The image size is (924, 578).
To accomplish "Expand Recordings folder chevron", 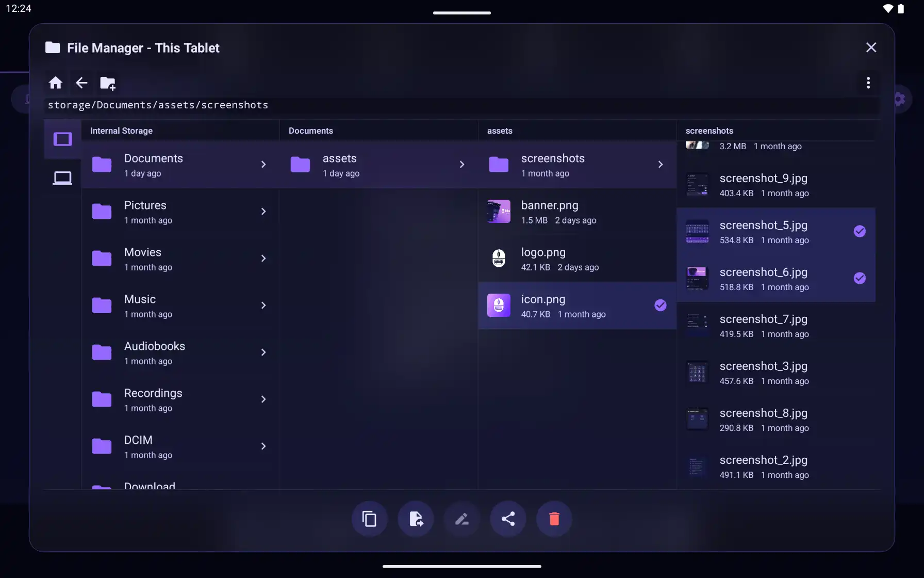I will coord(263,399).
